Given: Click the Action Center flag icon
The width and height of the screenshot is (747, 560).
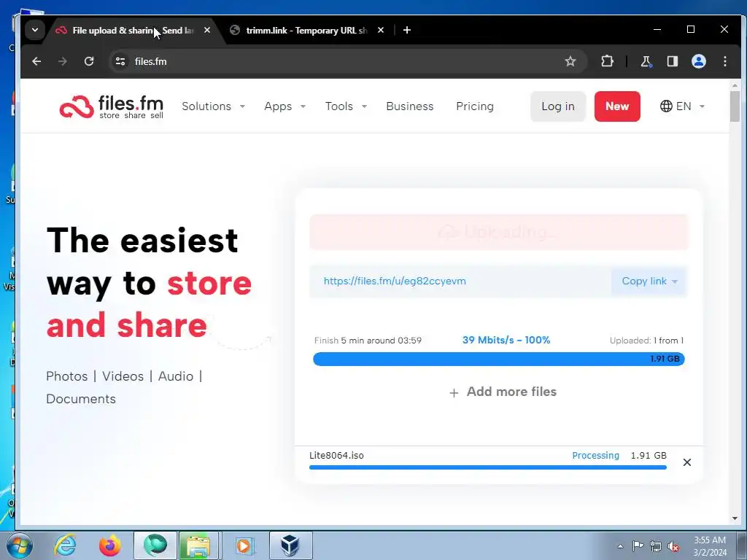Looking at the screenshot, I should 638,546.
